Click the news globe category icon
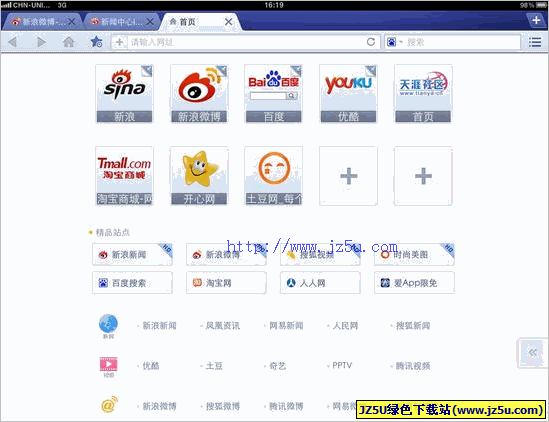The height and width of the screenshot is (422, 549). coord(108,324)
